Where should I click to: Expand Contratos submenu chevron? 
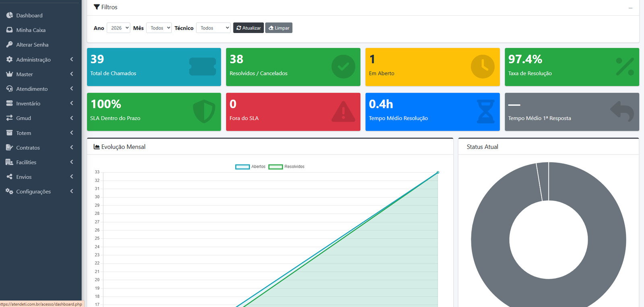tap(72, 147)
